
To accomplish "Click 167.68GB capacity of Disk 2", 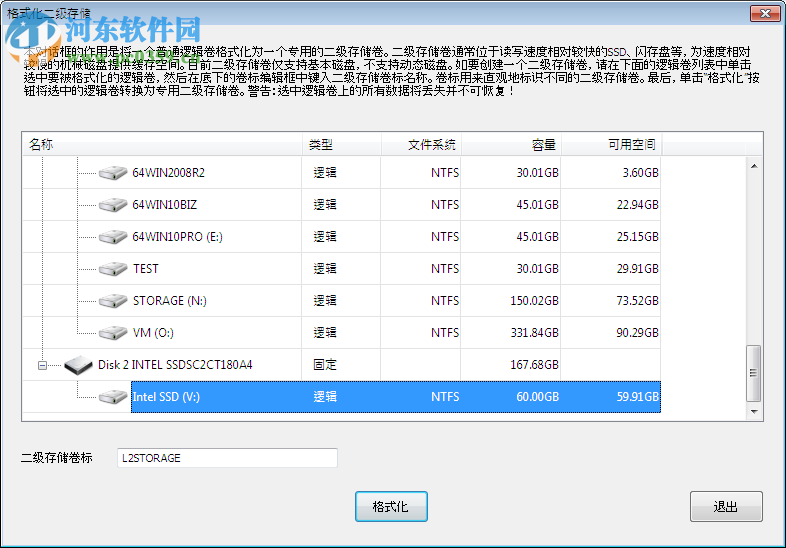I will tap(534, 365).
